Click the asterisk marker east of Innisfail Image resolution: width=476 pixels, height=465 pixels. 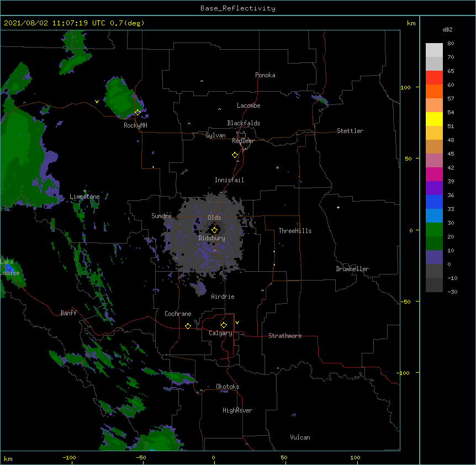point(277,168)
